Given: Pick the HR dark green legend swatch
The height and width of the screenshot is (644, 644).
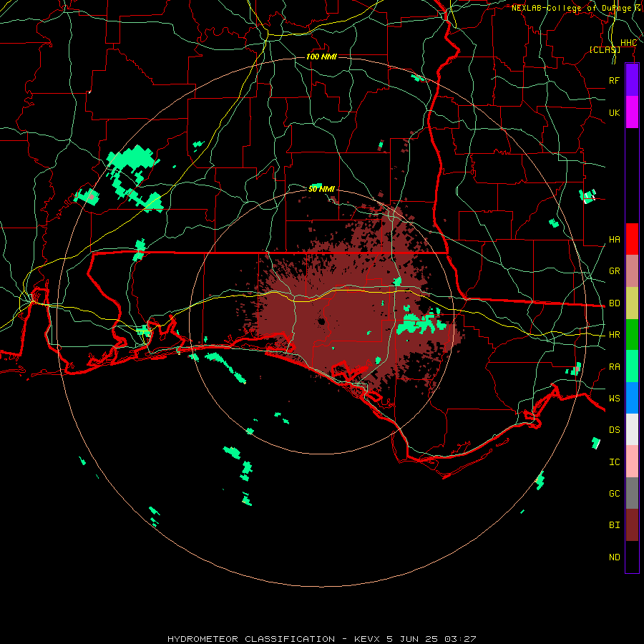Looking at the screenshot, I should coord(632,335).
